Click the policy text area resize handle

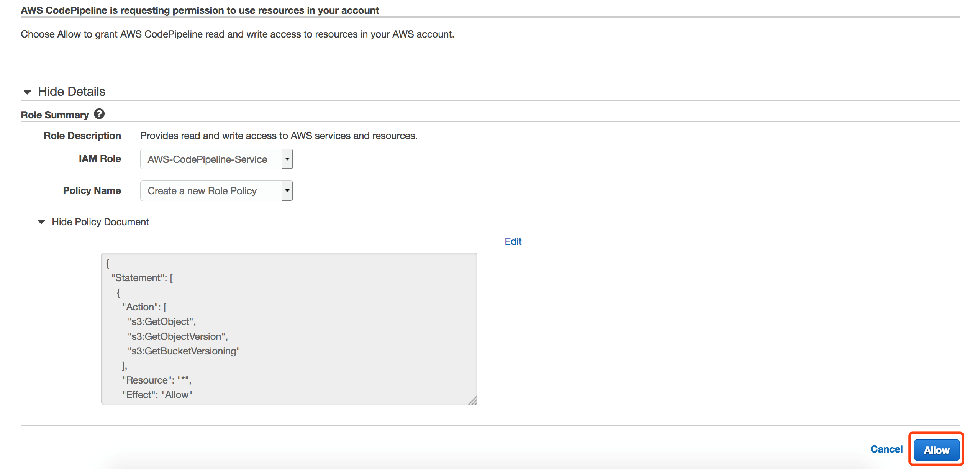(473, 400)
